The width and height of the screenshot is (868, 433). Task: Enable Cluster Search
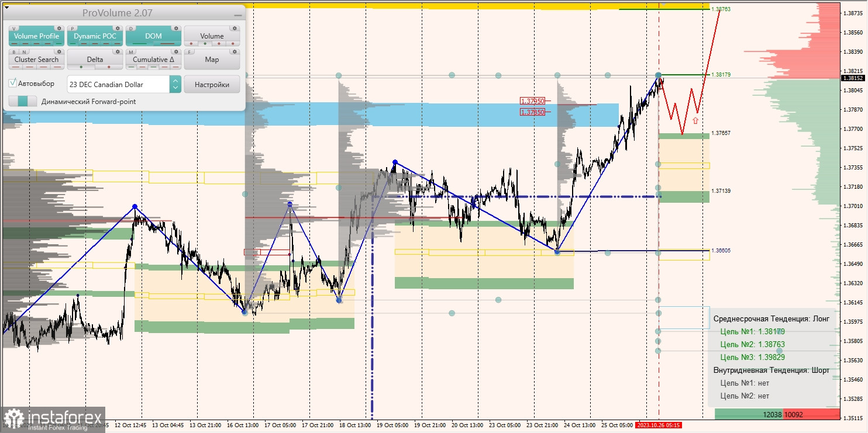(x=36, y=59)
